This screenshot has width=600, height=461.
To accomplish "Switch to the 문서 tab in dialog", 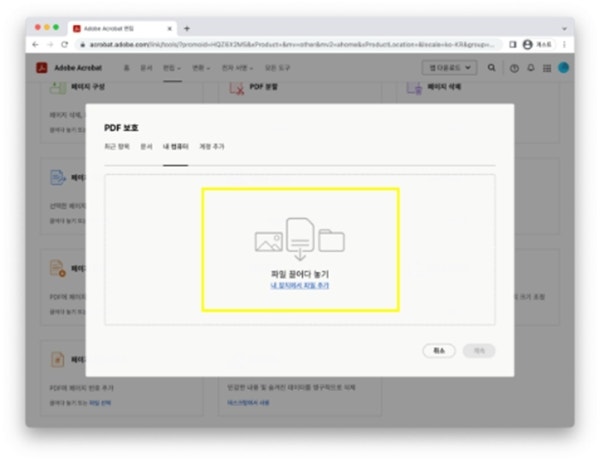I will [146, 147].
